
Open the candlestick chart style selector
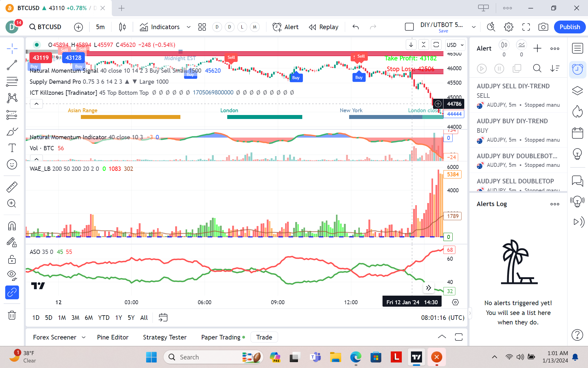122,27
